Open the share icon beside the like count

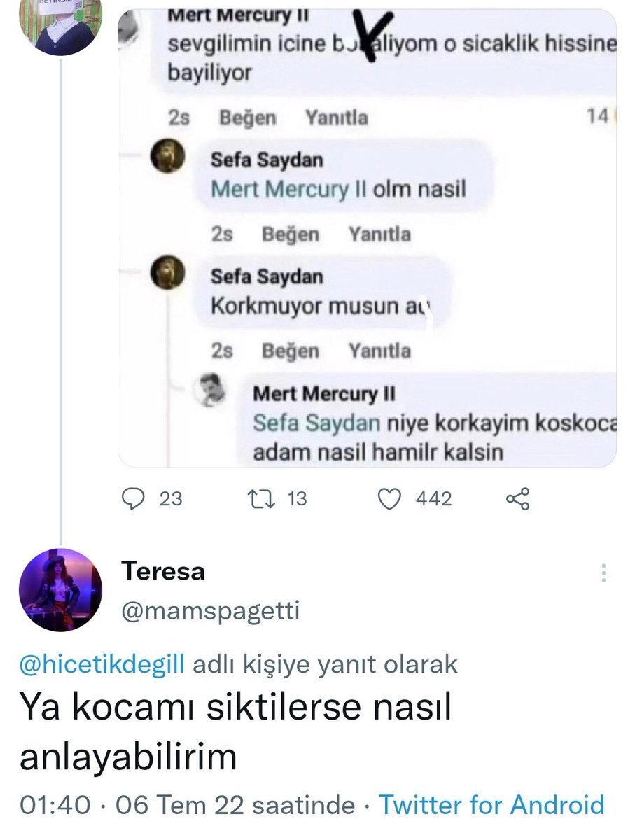[x=518, y=498]
